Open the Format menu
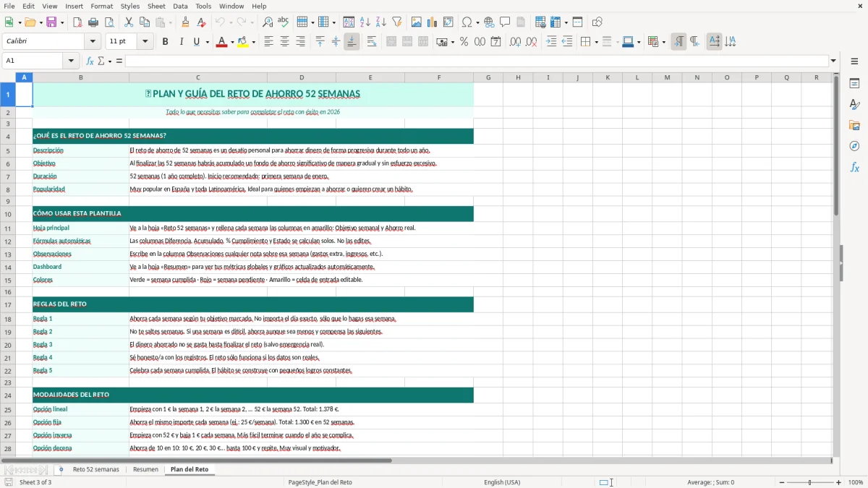 pos(101,6)
